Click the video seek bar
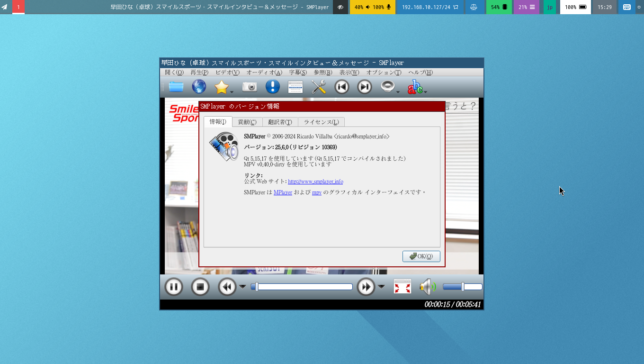644x364 pixels. coord(302,287)
